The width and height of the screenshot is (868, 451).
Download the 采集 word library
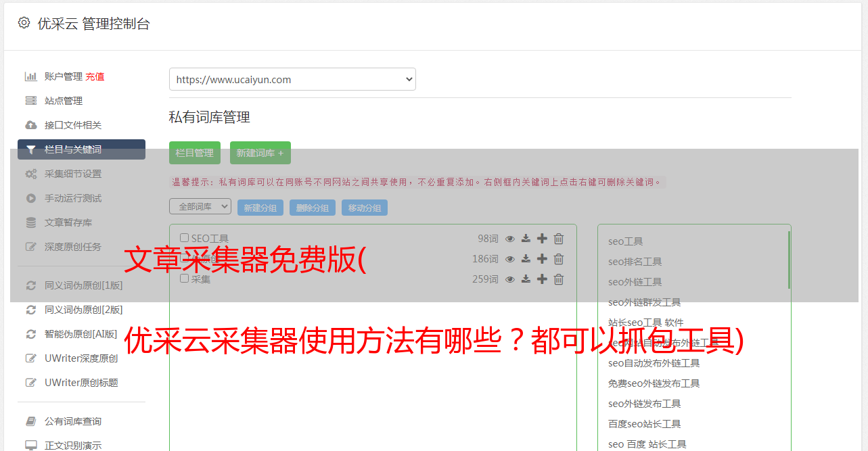(x=526, y=279)
